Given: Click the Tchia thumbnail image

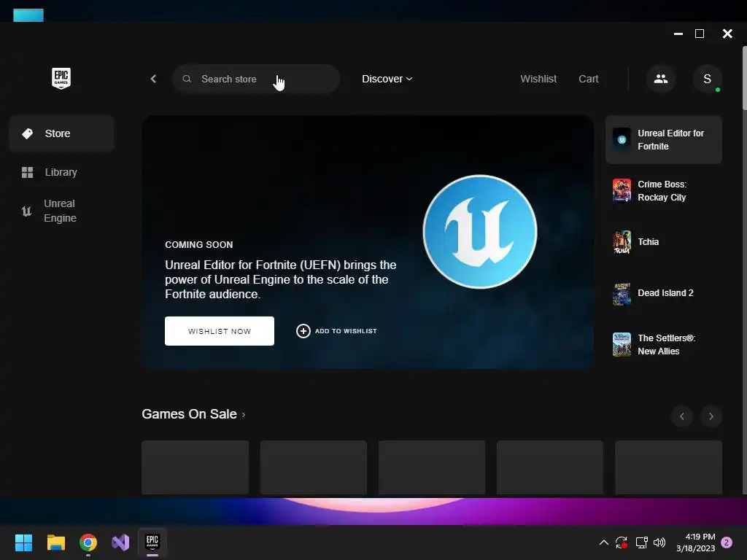Looking at the screenshot, I should tap(622, 242).
